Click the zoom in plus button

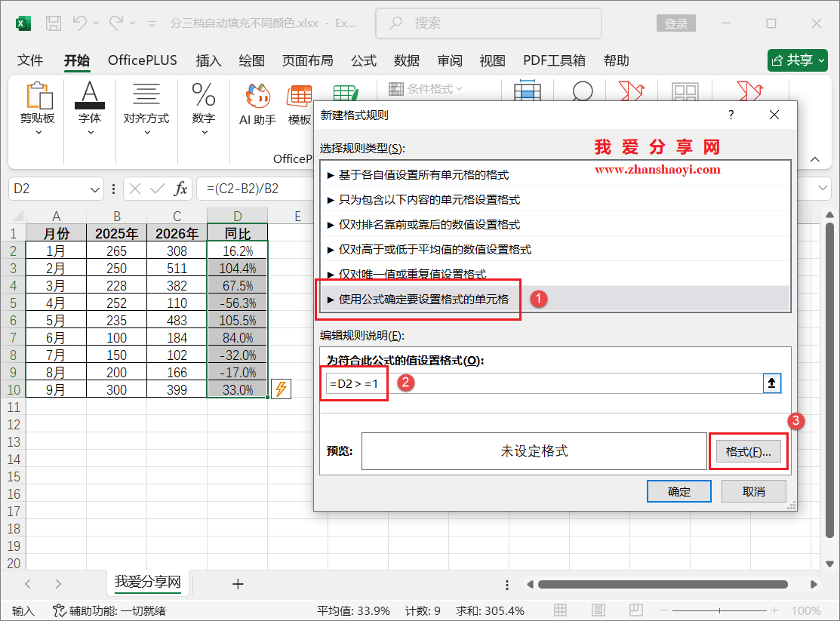(x=774, y=610)
